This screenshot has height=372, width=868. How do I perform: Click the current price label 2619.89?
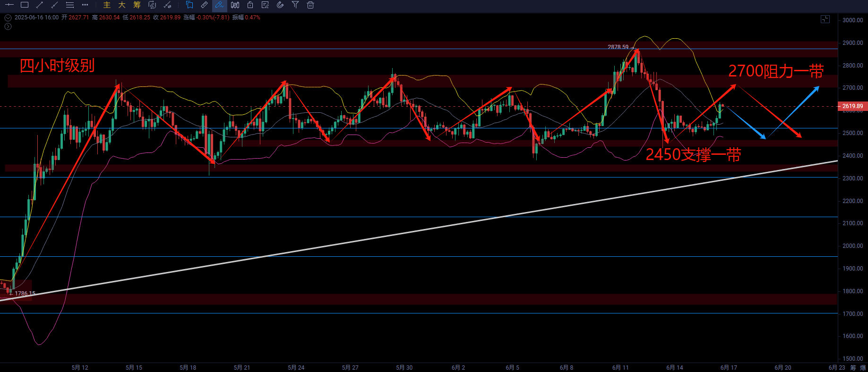coord(852,106)
